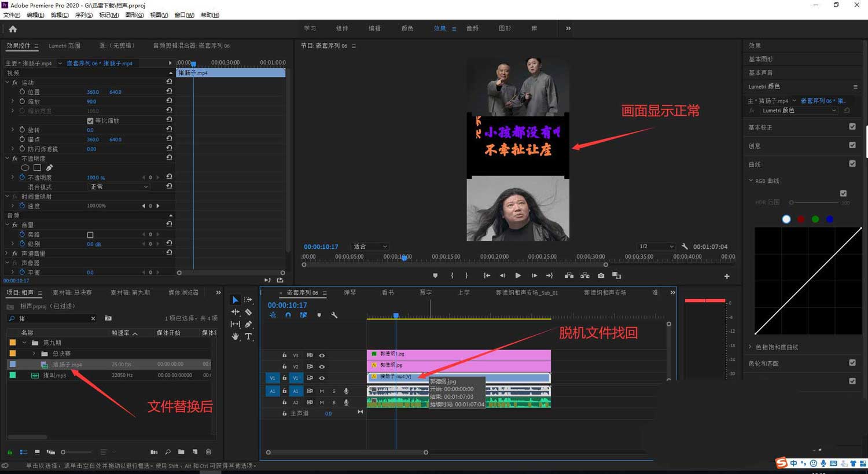Select the red channel in RGB curves
Screen dimensions: 868x474
coord(801,219)
